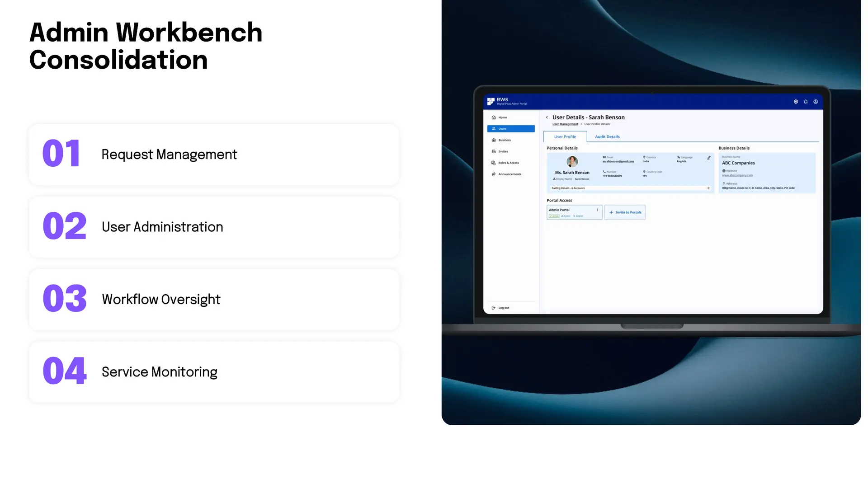The height and width of the screenshot is (488, 868).
Task: Click Log out in the sidebar
Action: click(500, 308)
